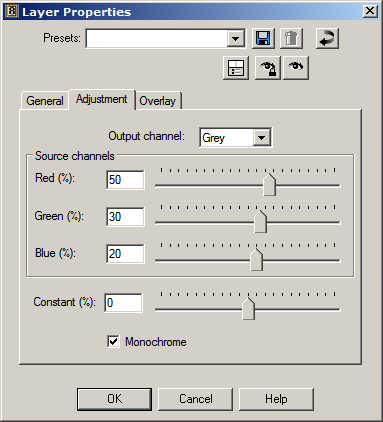The width and height of the screenshot is (383, 422).
Task: Toggle preview on image layout icon
Action: (236, 68)
